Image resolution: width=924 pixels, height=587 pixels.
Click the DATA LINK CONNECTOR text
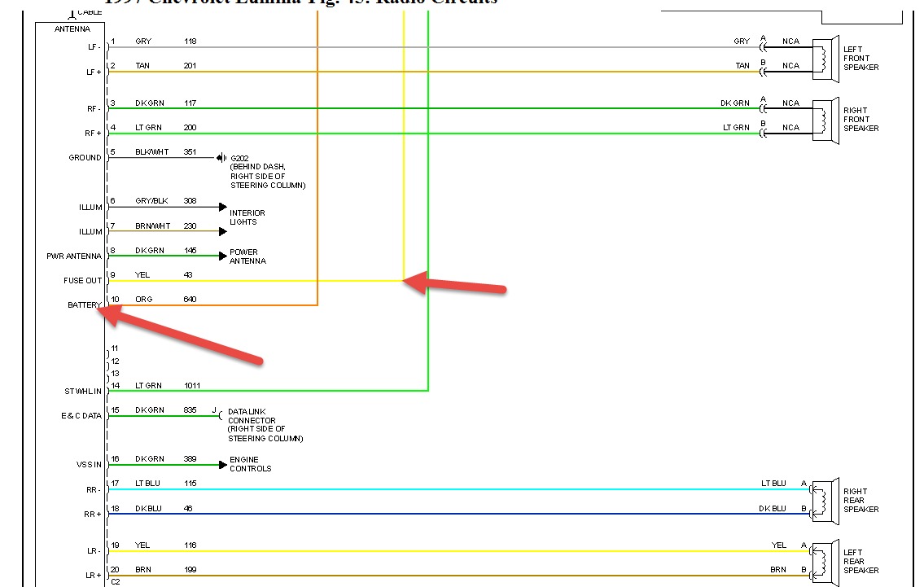[x=252, y=415]
